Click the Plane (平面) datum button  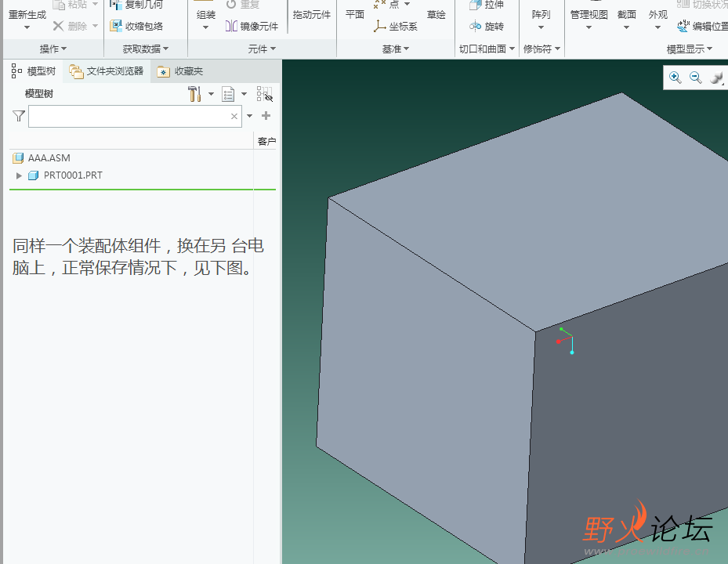click(x=355, y=15)
